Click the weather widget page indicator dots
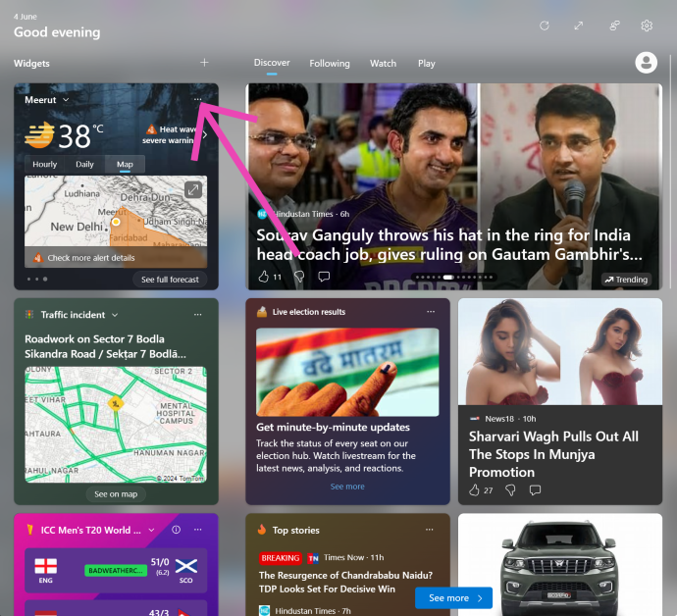The image size is (677, 616). point(36,279)
